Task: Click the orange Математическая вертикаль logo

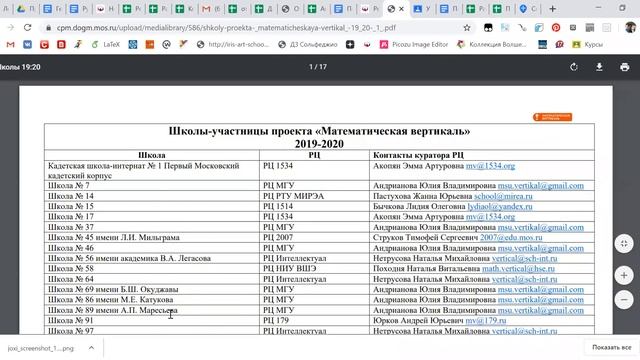Action: coord(552,117)
